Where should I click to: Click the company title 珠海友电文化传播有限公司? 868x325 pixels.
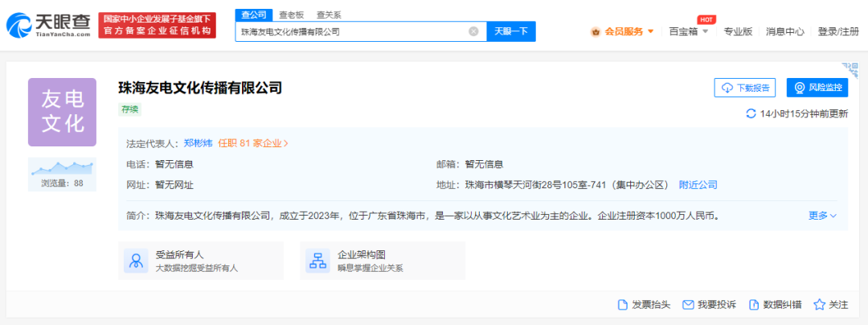point(200,88)
